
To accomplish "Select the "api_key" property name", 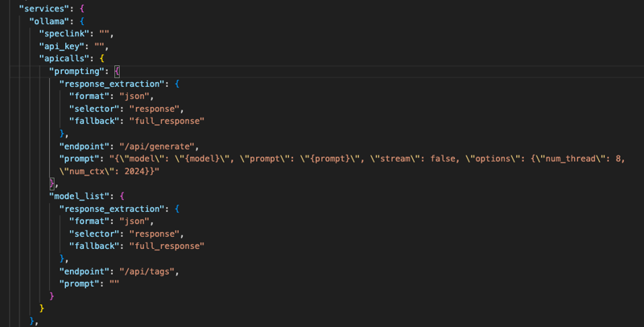I will 62,46.
